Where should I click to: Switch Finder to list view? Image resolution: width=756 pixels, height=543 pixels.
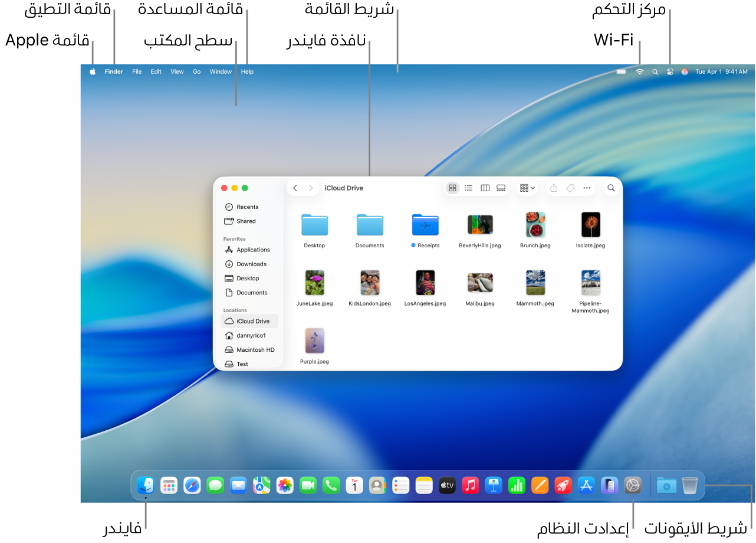(469, 188)
